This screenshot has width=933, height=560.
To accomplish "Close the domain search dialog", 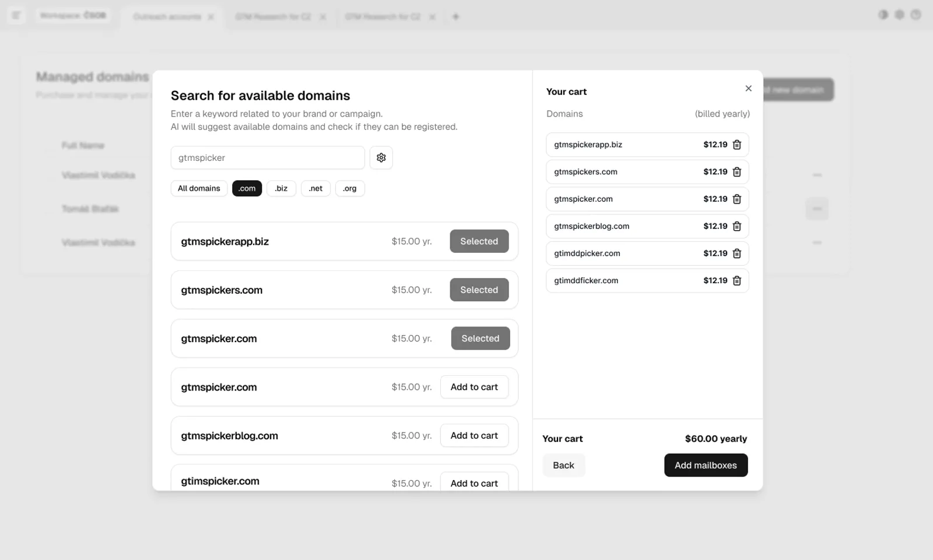I will pyautogui.click(x=748, y=89).
